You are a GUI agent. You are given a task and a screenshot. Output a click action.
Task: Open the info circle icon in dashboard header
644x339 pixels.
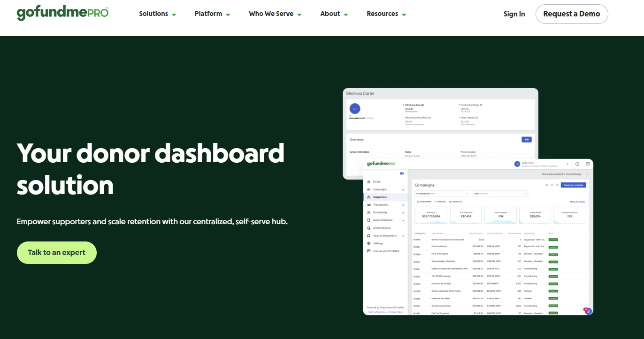pyautogui.click(x=577, y=164)
